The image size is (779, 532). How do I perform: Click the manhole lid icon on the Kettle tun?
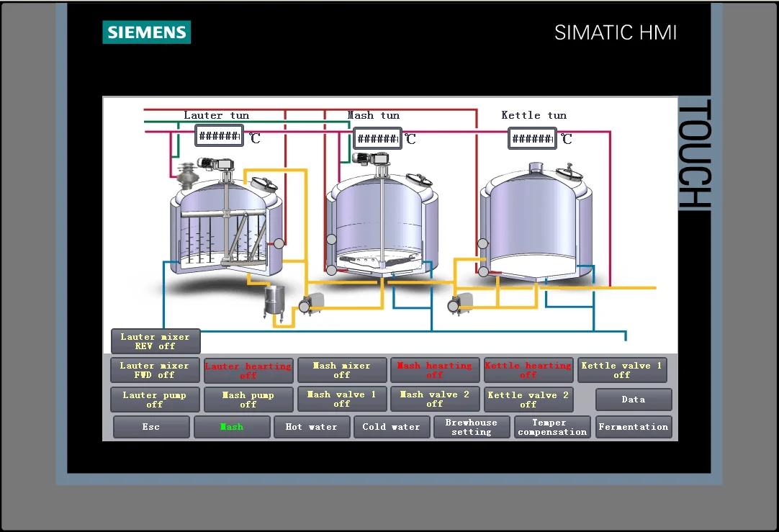pos(569,173)
